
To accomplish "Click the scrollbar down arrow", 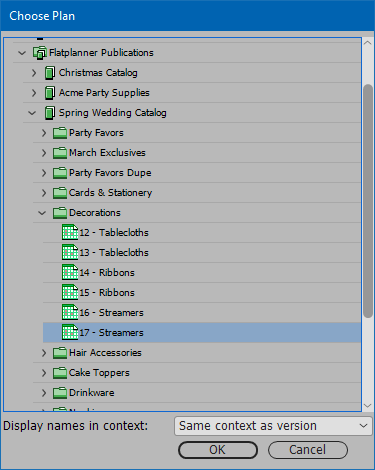I will (x=368, y=406).
